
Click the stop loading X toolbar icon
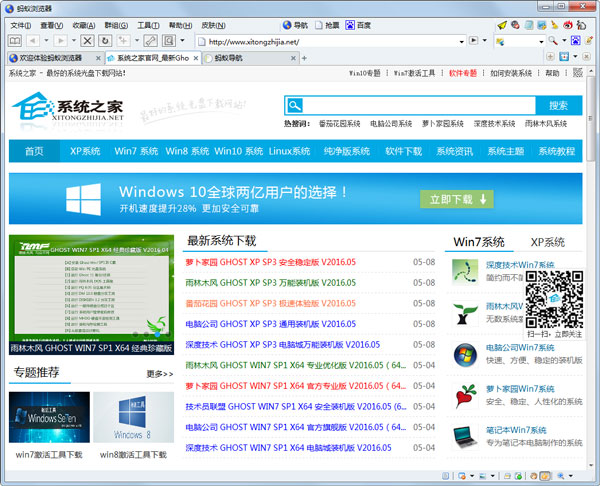point(87,41)
